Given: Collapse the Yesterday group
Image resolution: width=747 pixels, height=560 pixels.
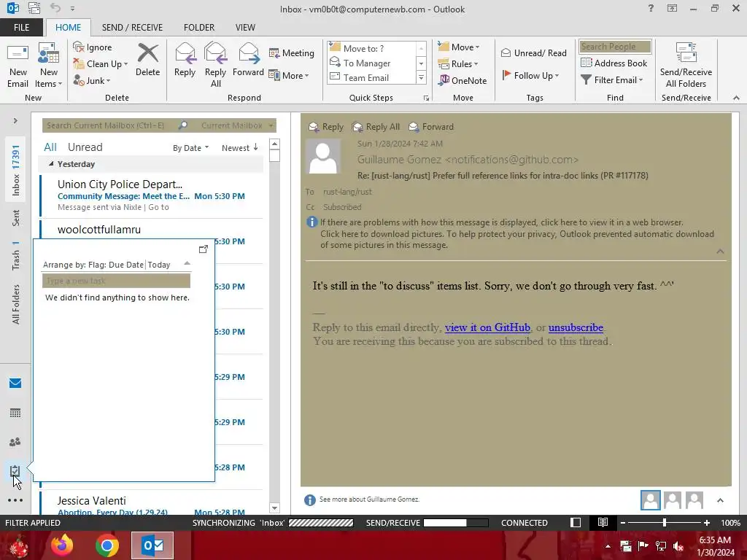Looking at the screenshot, I should click(x=51, y=163).
